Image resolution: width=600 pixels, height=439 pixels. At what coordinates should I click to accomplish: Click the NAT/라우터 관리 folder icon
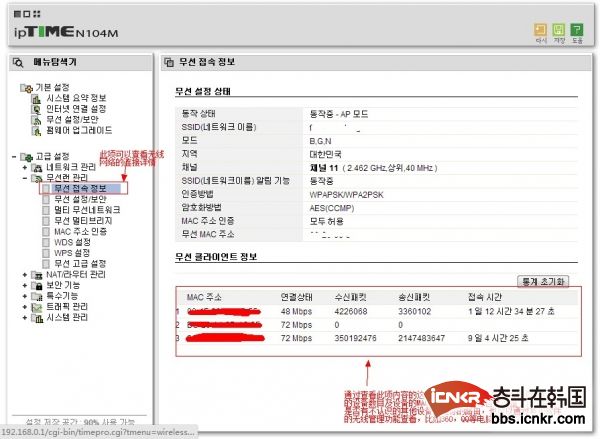[x=37, y=275]
